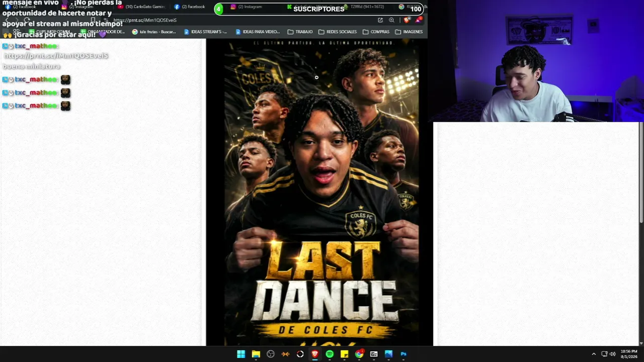This screenshot has height=362, width=644.
Task: Open the REDES SOCIALES bookmarks folder
Action: (x=338, y=32)
